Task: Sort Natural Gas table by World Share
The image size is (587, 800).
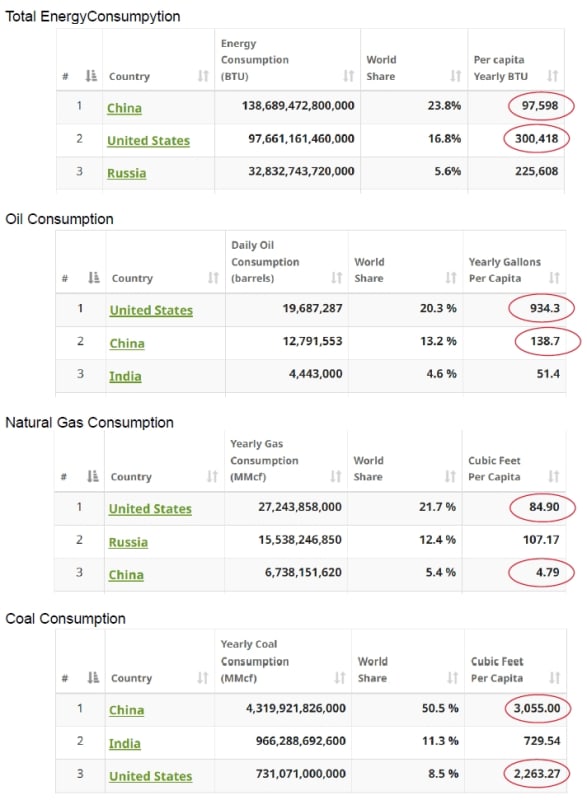Action: (450, 476)
